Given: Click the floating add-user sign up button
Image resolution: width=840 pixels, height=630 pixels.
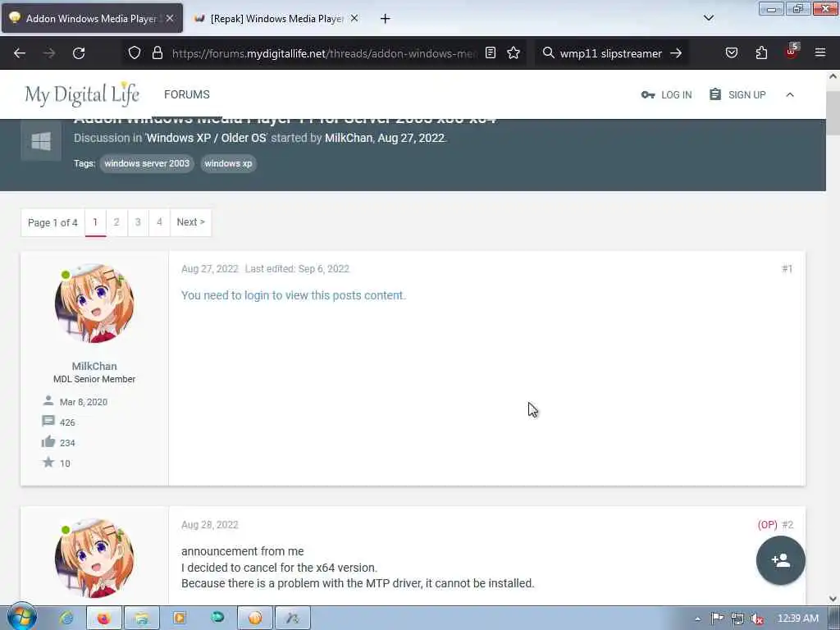Looking at the screenshot, I should pyautogui.click(x=781, y=560).
